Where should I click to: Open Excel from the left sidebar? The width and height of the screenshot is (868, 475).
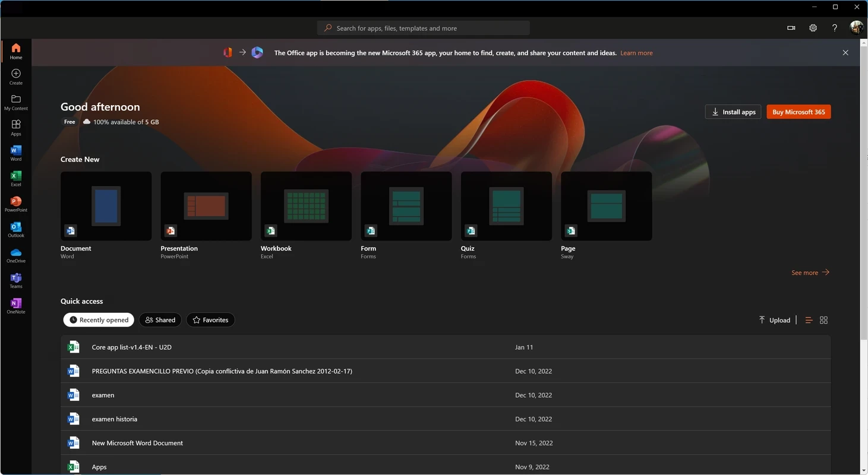pos(16,179)
